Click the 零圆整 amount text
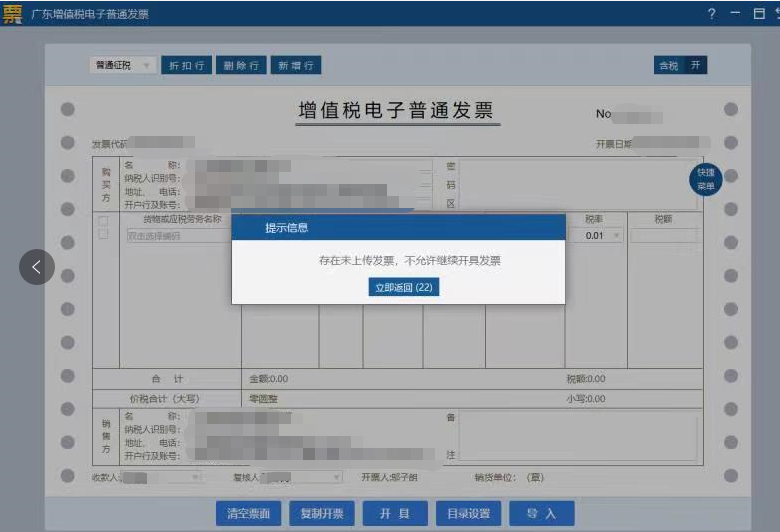780x532 pixels. [x=263, y=399]
